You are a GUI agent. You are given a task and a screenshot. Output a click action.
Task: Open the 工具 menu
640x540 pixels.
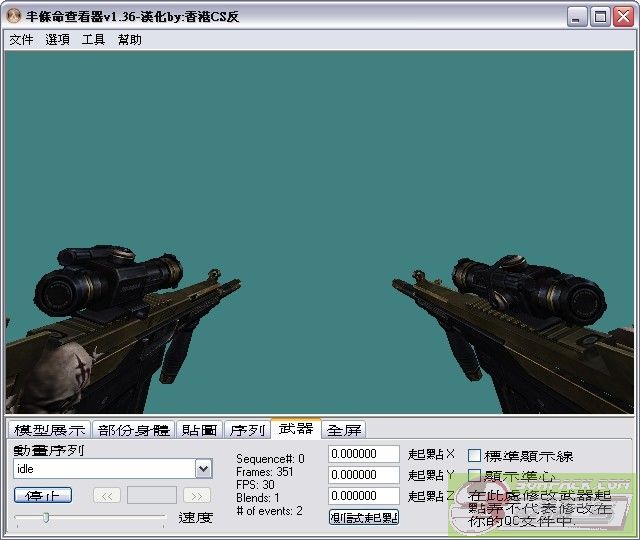(93, 40)
